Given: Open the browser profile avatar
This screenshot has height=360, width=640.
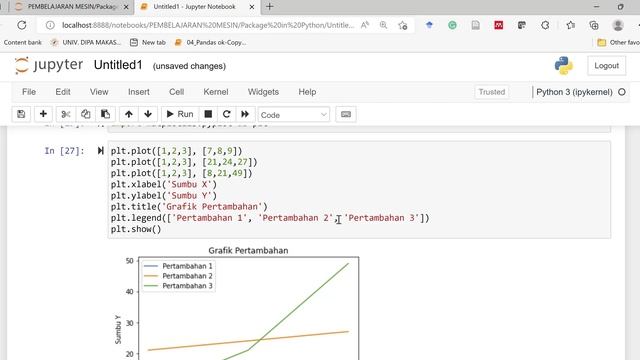Looking at the screenshot, I should coord(618,25).
